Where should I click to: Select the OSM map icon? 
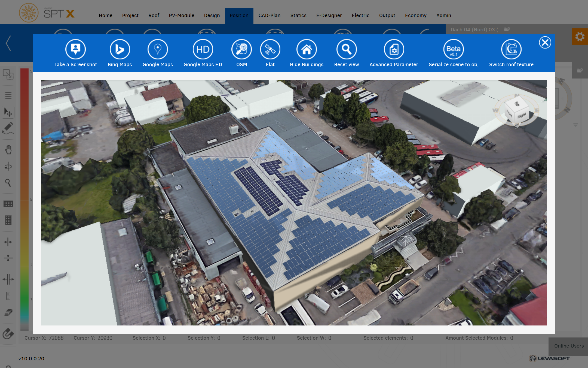[241, 49]
